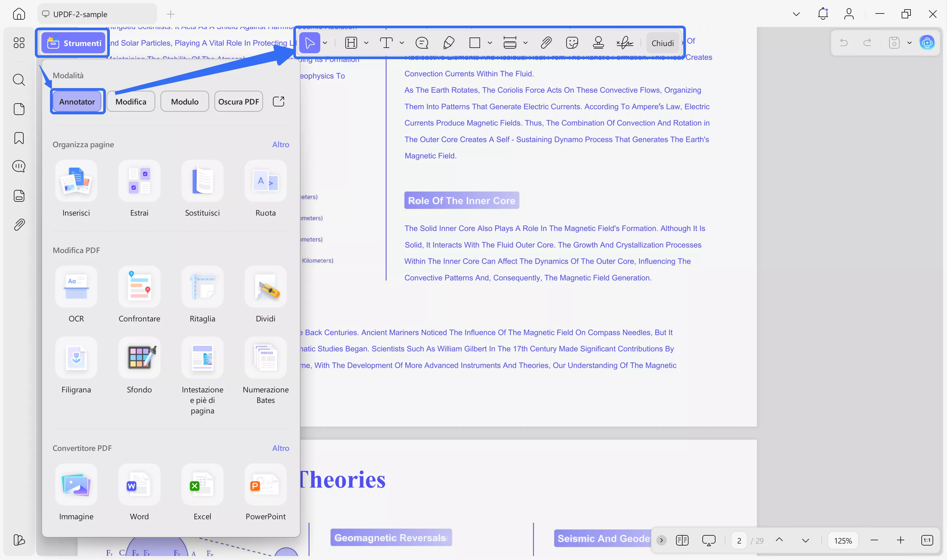Viewport: 947px width, 560px height.
Task: Expand the shape tool options dropdown
Action: [x=490, y=43]
